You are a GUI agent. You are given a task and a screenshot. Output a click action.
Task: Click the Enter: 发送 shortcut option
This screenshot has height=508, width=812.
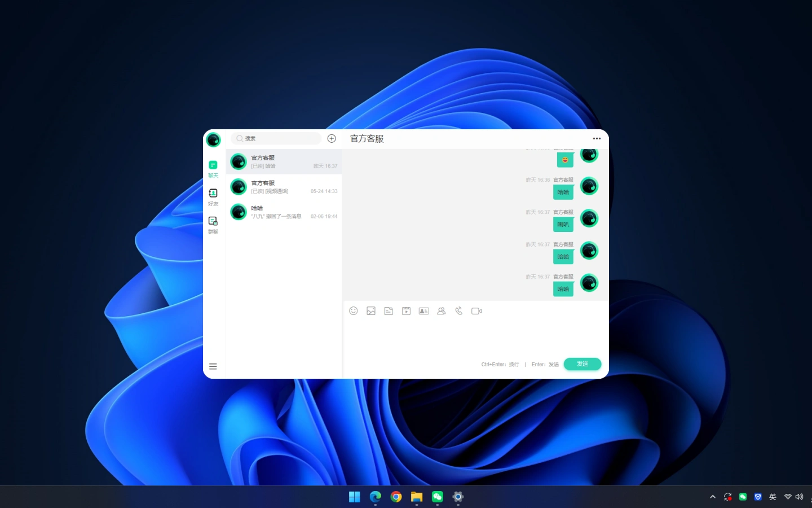[x=545, y=365]
